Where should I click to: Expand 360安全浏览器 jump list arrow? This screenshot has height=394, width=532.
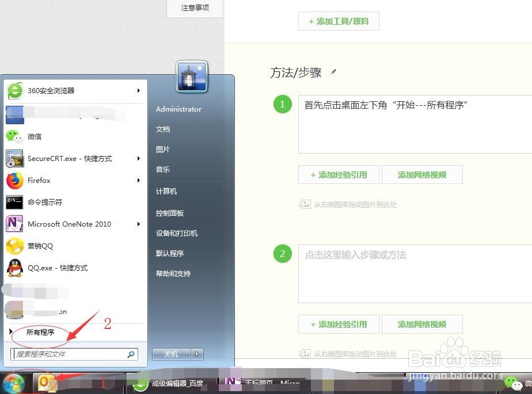point(138,90)
